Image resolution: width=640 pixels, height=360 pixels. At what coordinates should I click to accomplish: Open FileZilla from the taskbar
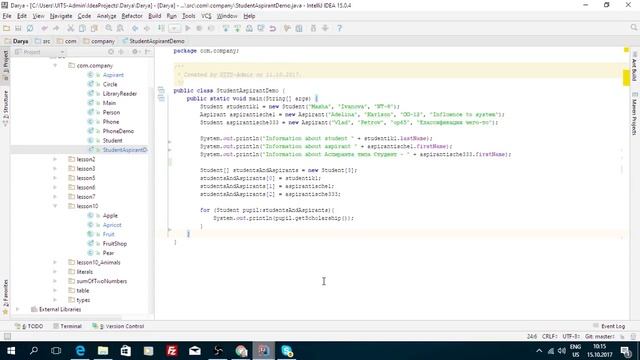click(172, 351)
